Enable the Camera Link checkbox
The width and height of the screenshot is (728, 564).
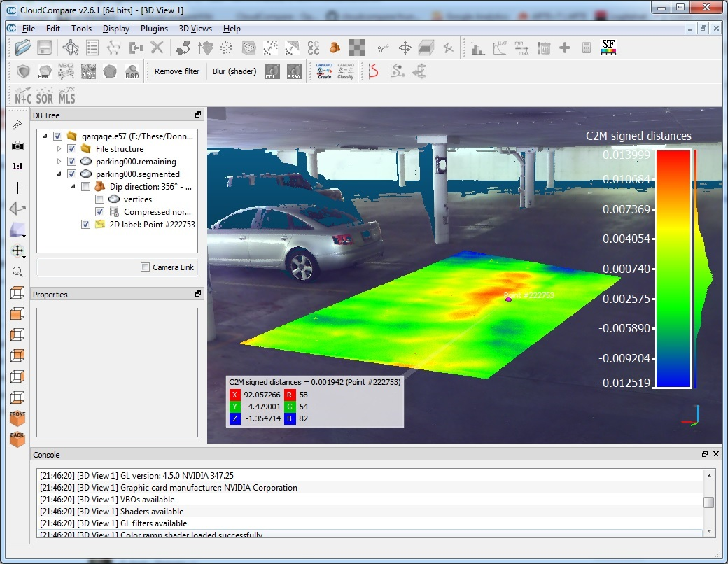pos(145,267)
